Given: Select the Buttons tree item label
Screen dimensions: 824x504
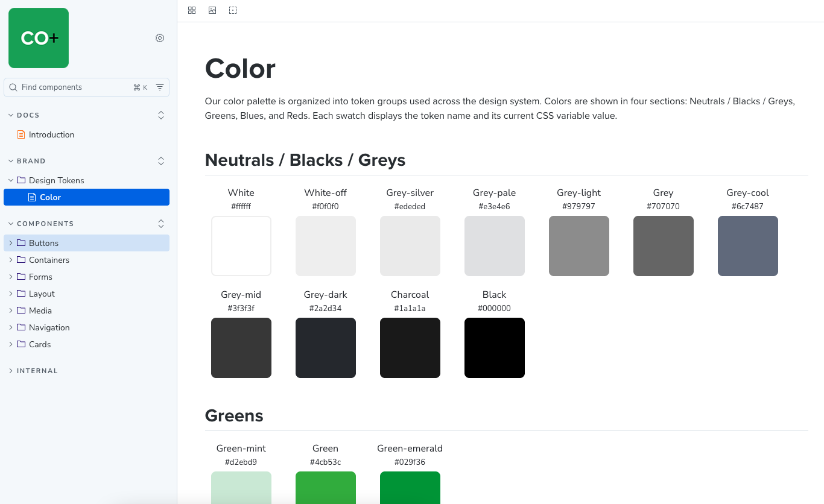Looking at the screenshot, I should pos(44,243).
